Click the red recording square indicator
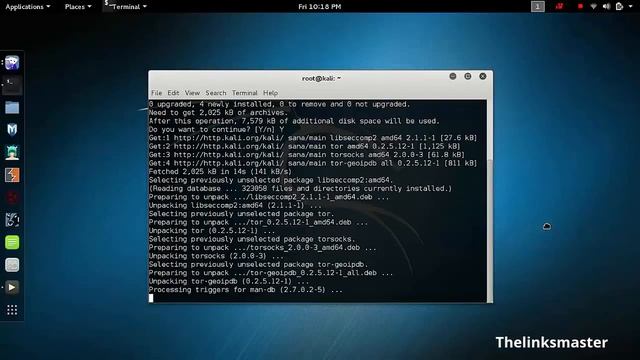Image resolution: width=640 pixels, height=360 pixels. point(580,7)
